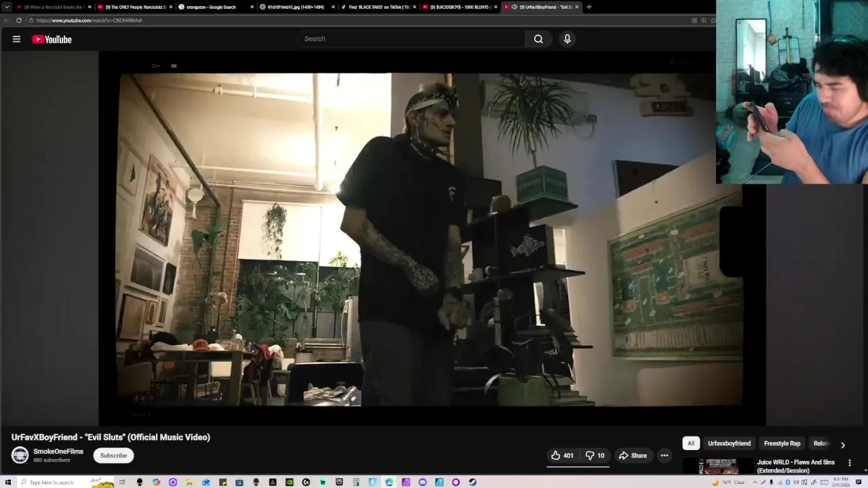Switch to 'The ONLY People Narcissists' tab
Viewport: 868px width, 488px height.
coord(134,7)
